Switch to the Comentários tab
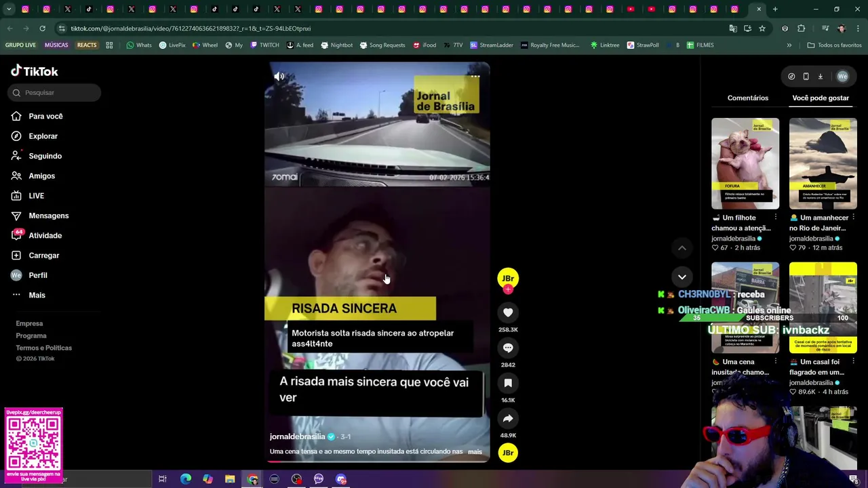Image resolution: width=868 pixels, height=488 pixels. (x=748, y=98)
